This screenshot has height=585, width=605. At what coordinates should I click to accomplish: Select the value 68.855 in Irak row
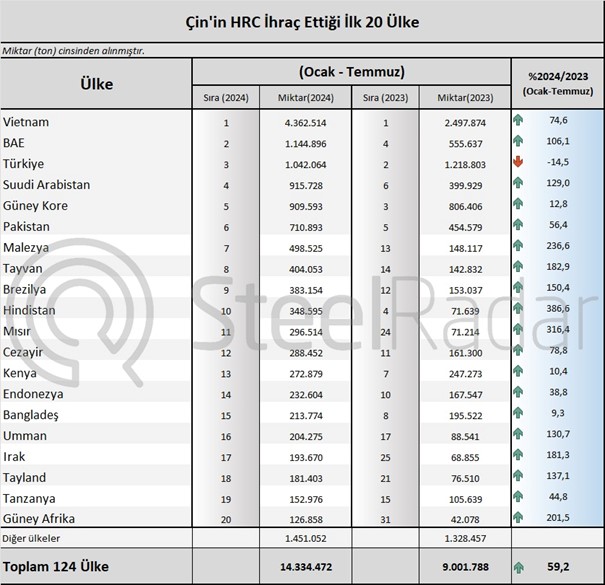click(465, 457)
